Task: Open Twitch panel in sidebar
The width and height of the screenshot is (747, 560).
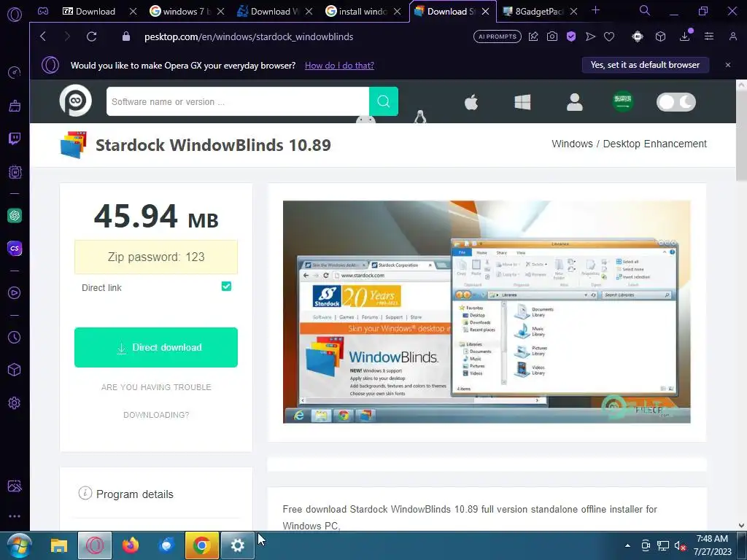Action: pyautogui.click(x=15, y=139)
